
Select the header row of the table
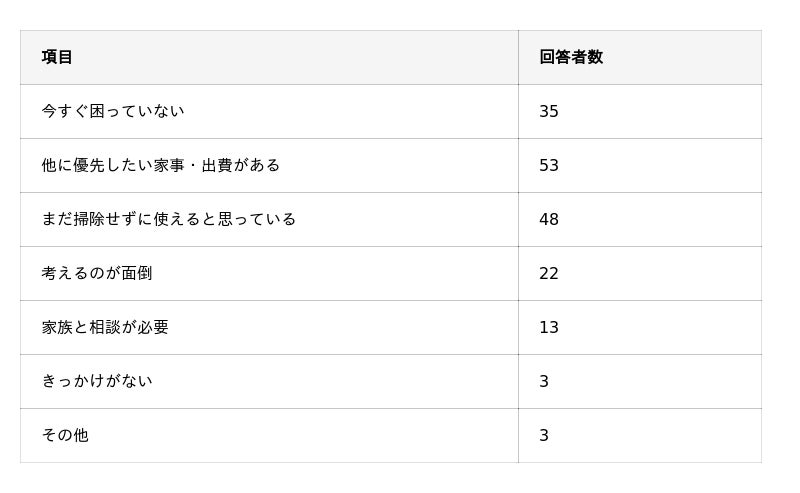click(x=390, y=57)
